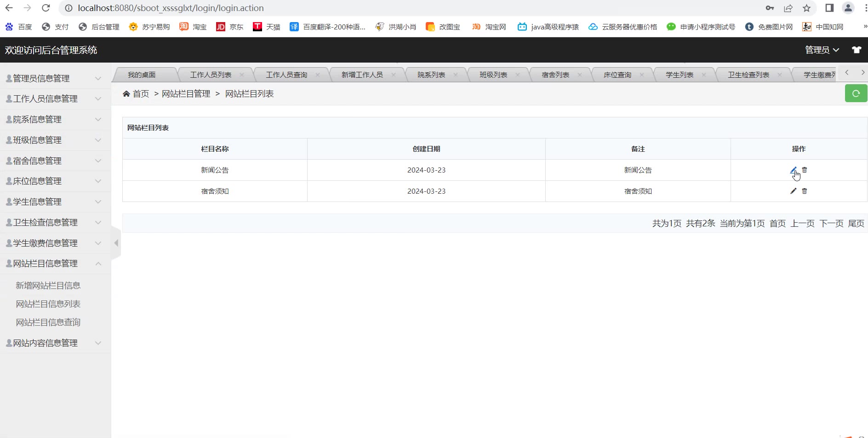
Task: Open the 天猫 bookmark
Action: pos(267,27)
